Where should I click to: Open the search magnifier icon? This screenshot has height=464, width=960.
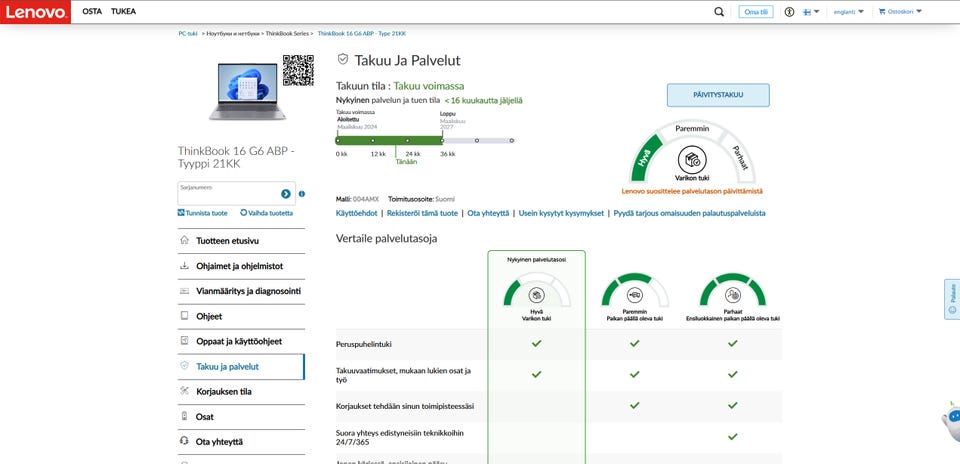(719, 12)
